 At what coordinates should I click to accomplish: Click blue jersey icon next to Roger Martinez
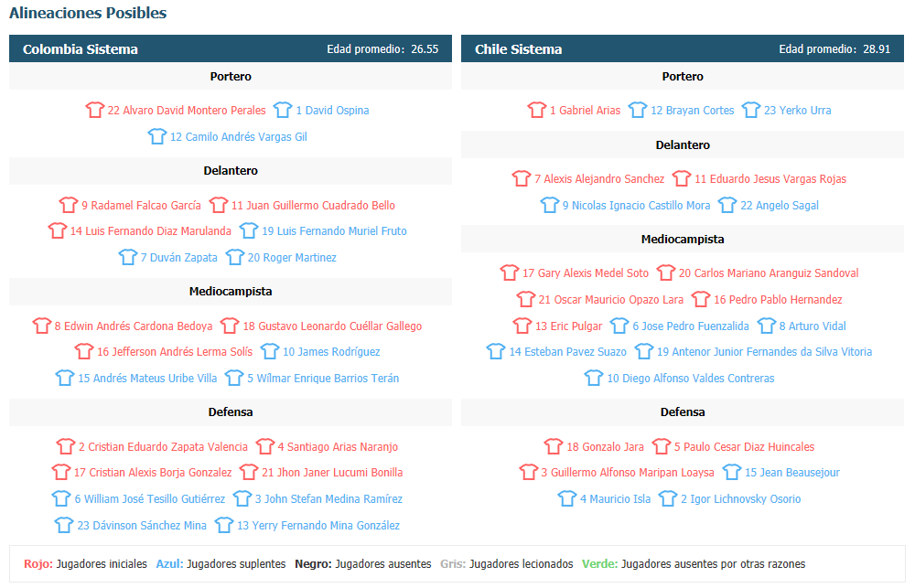[234, 257]
